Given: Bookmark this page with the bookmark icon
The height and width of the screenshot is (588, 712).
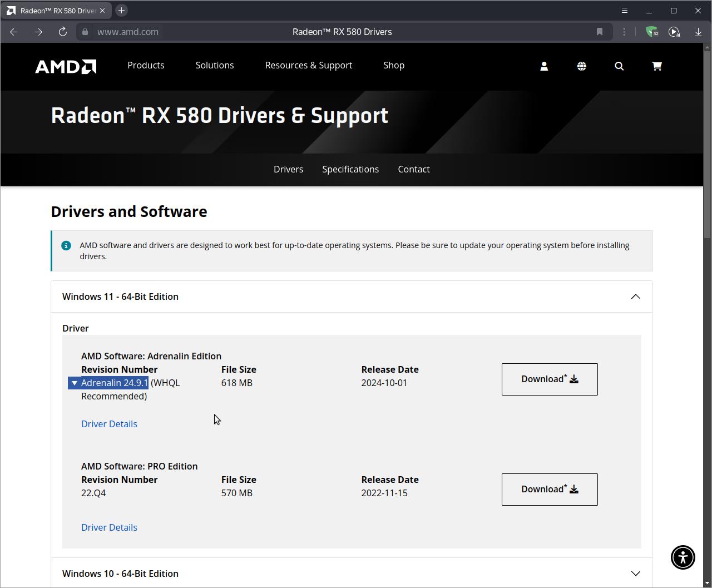Looking at the screenshot, I should click(x=600, y=32).
